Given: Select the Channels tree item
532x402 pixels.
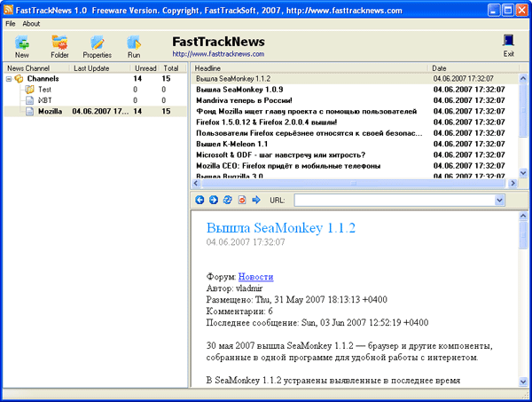Looking at the screenshot, I should point(43,79).
